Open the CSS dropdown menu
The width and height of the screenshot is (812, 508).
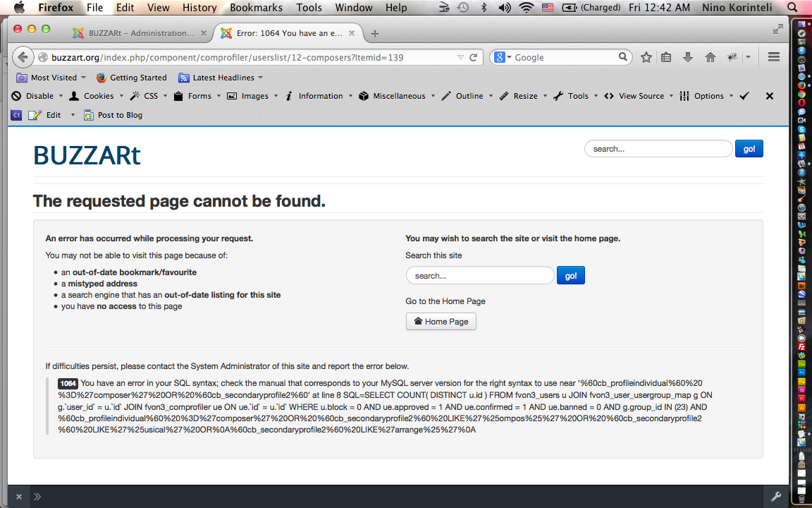coord(149,96)
